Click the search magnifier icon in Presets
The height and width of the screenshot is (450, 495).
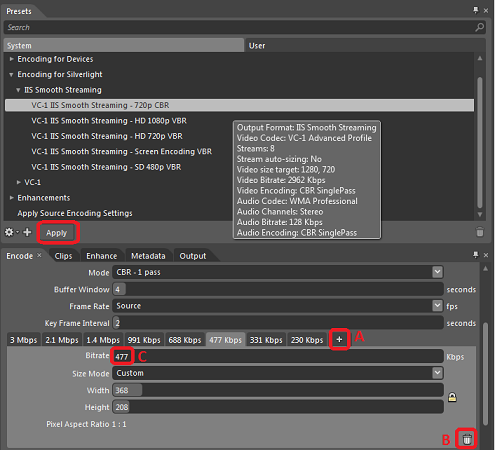pos(479,27)
